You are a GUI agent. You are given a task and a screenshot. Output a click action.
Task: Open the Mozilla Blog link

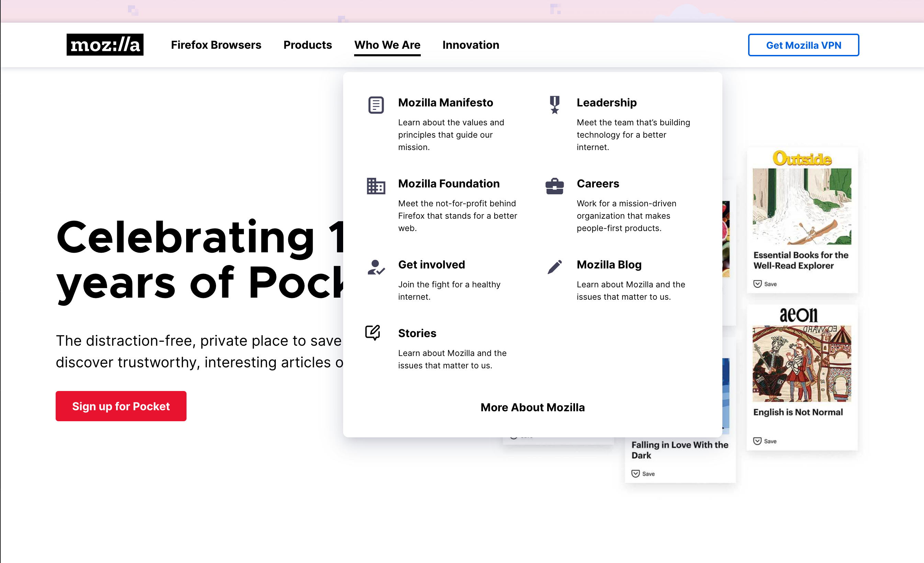[x=609, y=265]
